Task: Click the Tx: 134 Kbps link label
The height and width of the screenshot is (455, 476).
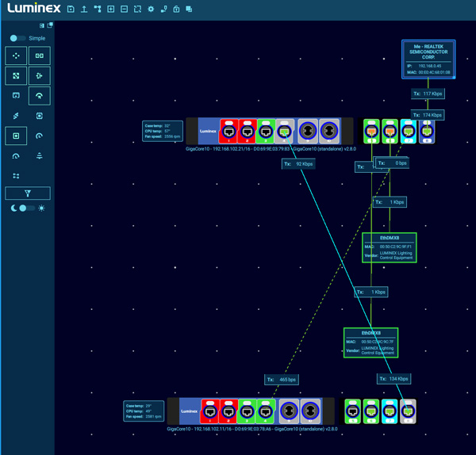Action: coord(394,379)
